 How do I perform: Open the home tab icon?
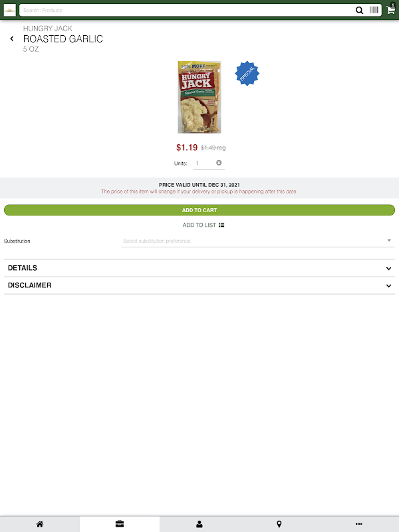(40, 524)
